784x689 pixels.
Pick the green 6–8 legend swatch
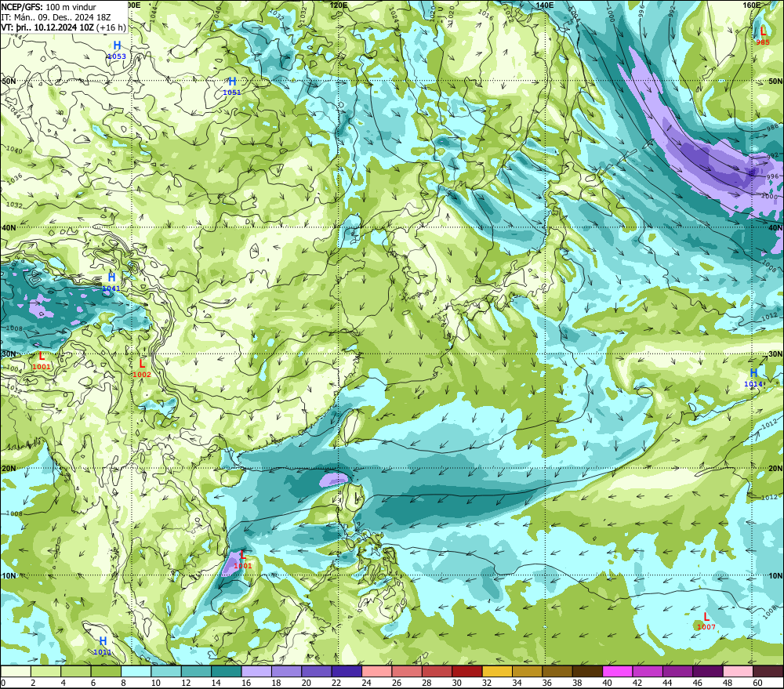coord(106,672)
